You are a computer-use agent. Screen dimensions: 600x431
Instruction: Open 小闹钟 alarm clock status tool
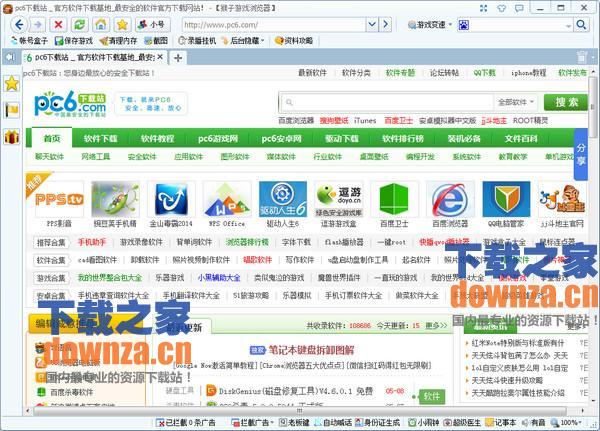pyautogui.click(x=424, y=423)
